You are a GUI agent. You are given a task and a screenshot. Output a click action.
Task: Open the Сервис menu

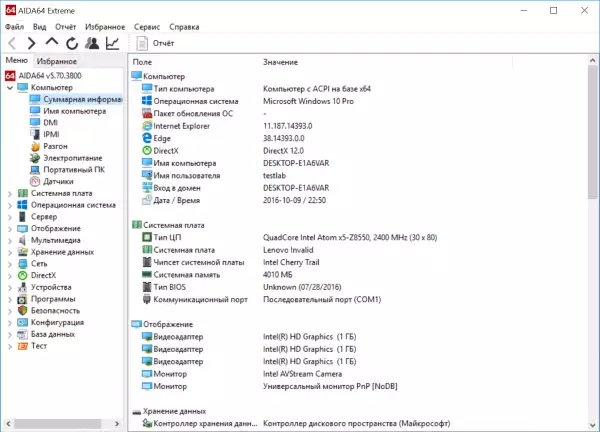click(147, 27)
